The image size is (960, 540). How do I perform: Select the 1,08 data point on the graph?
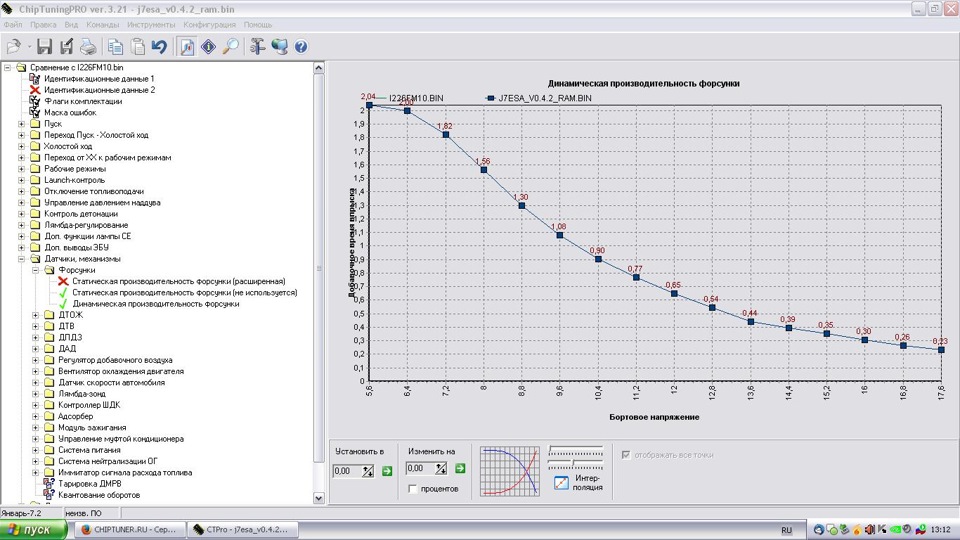(560, 235)
